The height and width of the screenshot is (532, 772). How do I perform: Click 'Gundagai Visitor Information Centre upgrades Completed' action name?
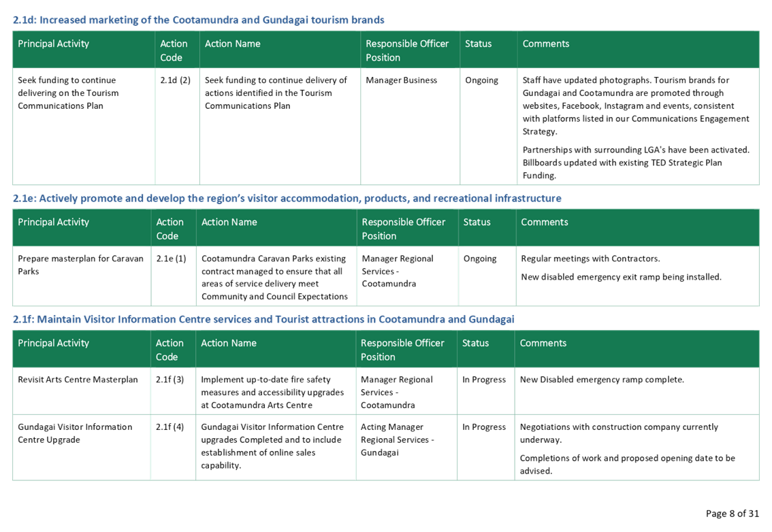[272, 446]
